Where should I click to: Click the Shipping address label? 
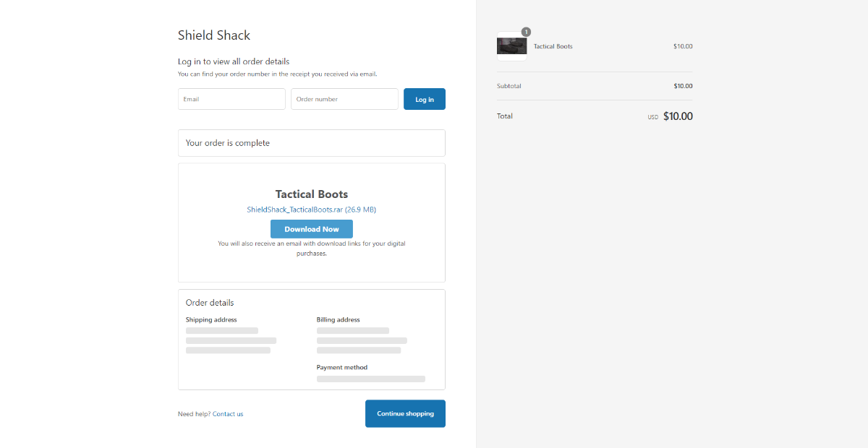coord(211,319)
